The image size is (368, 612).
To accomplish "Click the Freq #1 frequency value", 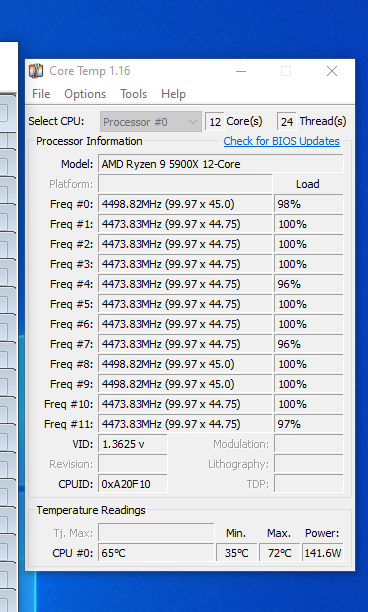I will [x=185, y=224].
